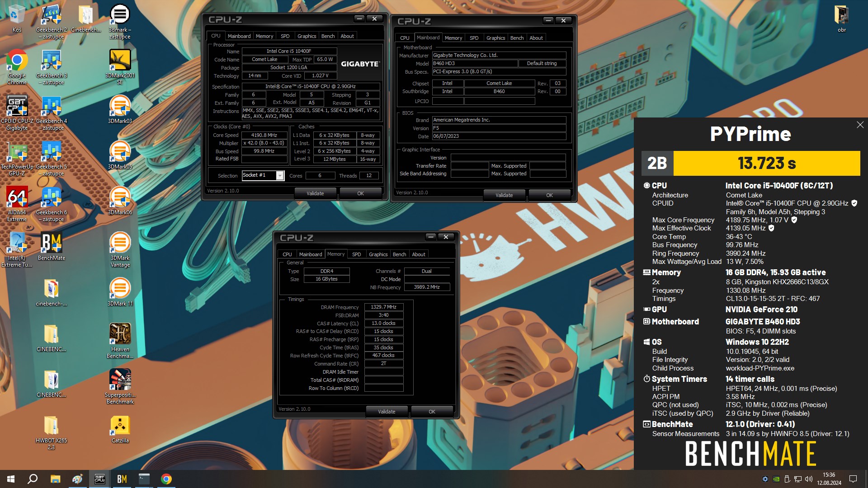This screenshot has height=488, width=868.
Task: Click the taskbar clock showing 15:36
Action: point(829,479)
